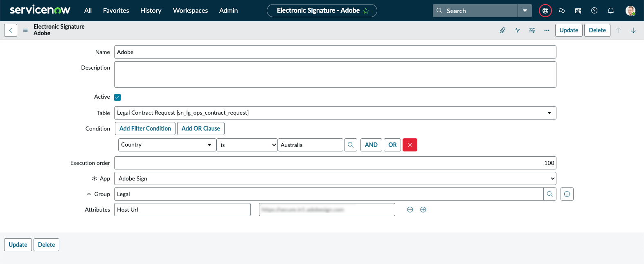Edit the Australia condition value field
This screenshot has width=644, height=264.
coord(311,145)
